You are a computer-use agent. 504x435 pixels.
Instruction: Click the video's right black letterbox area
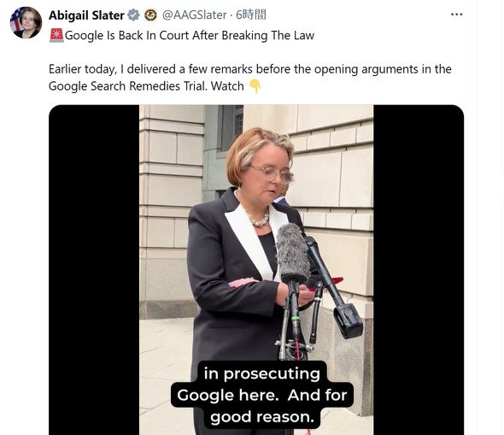419,270
